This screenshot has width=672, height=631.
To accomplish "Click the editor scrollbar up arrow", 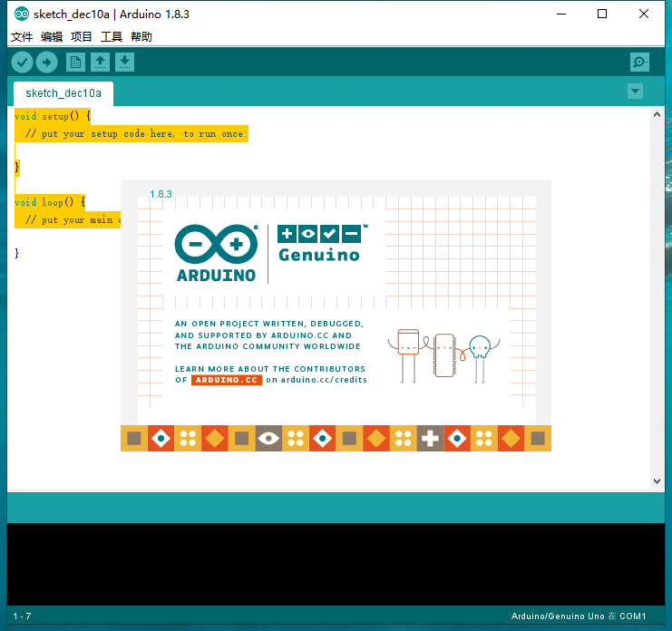I will click(x=657, y=115).
